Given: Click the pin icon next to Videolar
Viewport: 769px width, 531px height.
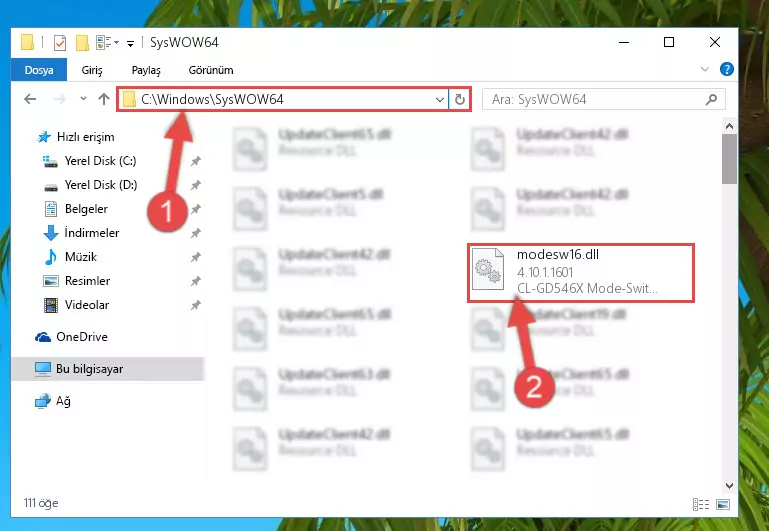Looking at the screenshot, I should coord(196,305).
